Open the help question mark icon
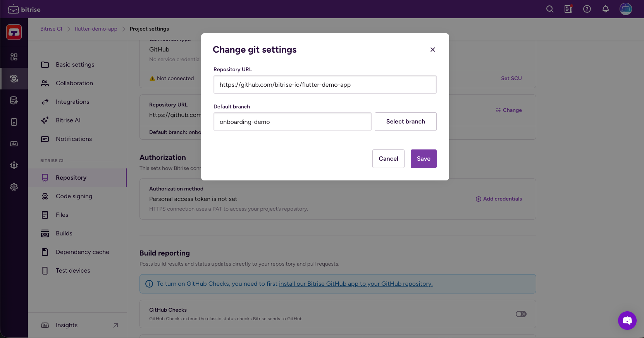The image size is (644, 338). [x=587, y=9]
